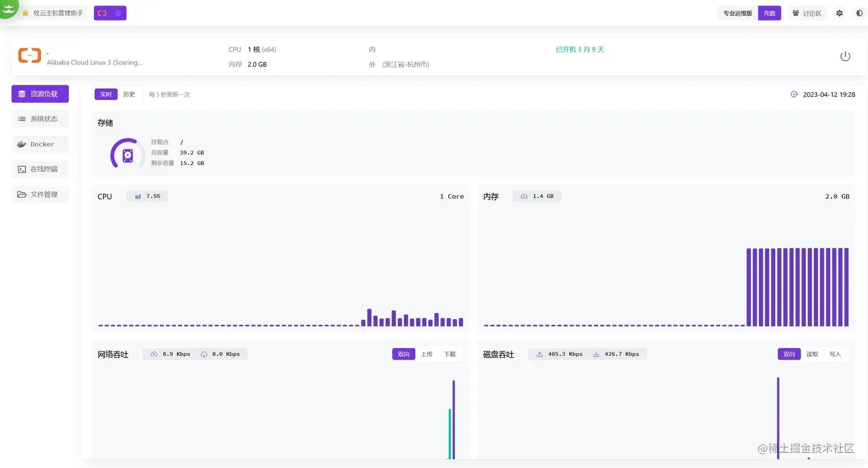This screenshot has width=868, height=468.
Task: Select 资源负载 in the sidebar
Action: [40, 94]
